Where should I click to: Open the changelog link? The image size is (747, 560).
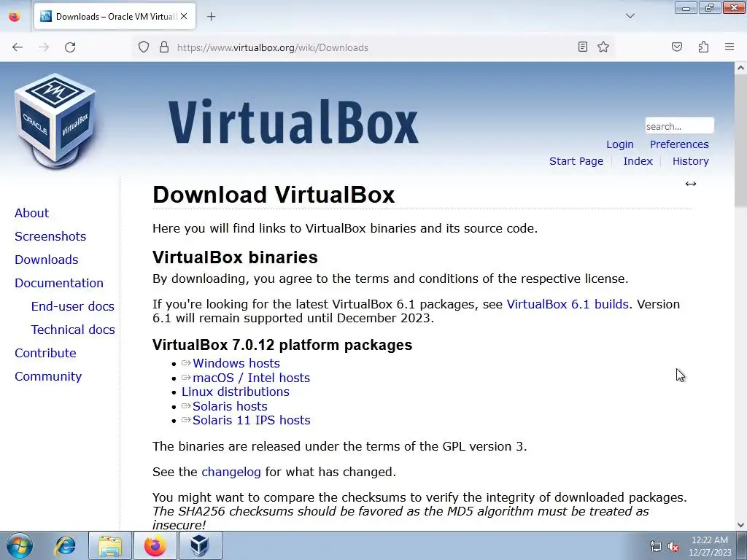231,472
